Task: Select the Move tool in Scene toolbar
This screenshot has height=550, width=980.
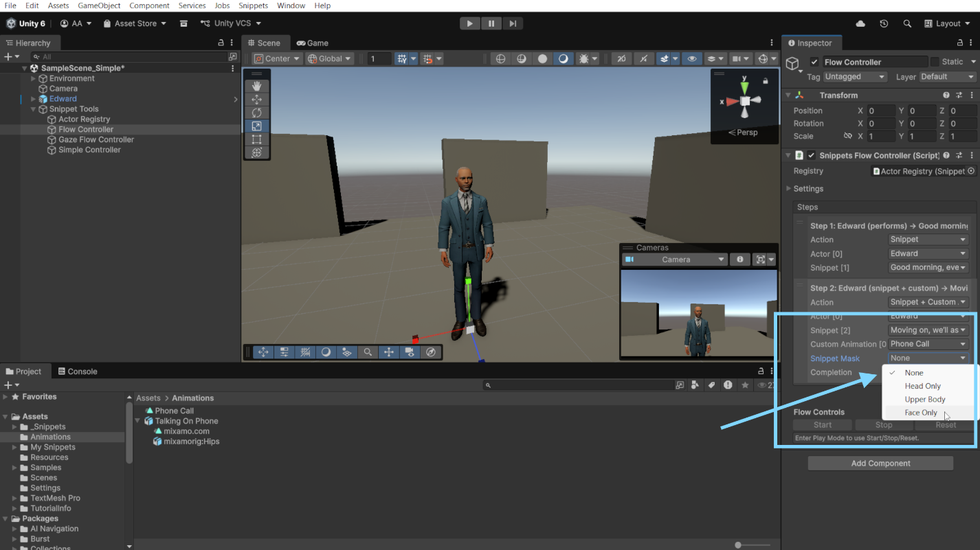Action: [x=256, y=100]
